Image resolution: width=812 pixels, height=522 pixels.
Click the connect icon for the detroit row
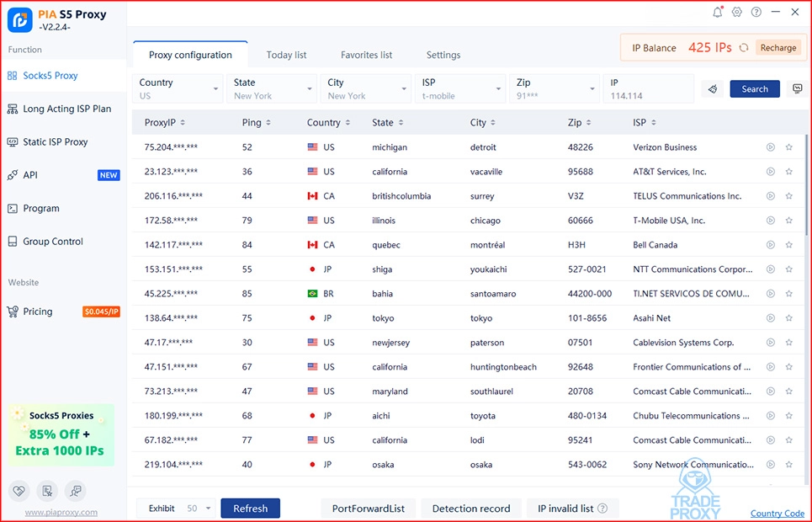771,147
